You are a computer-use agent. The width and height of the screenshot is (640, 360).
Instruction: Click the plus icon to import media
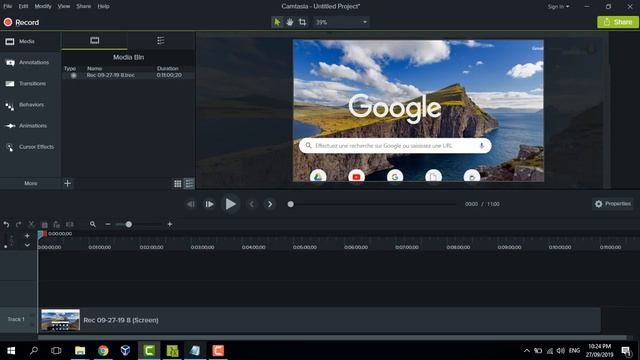[68, 183]
